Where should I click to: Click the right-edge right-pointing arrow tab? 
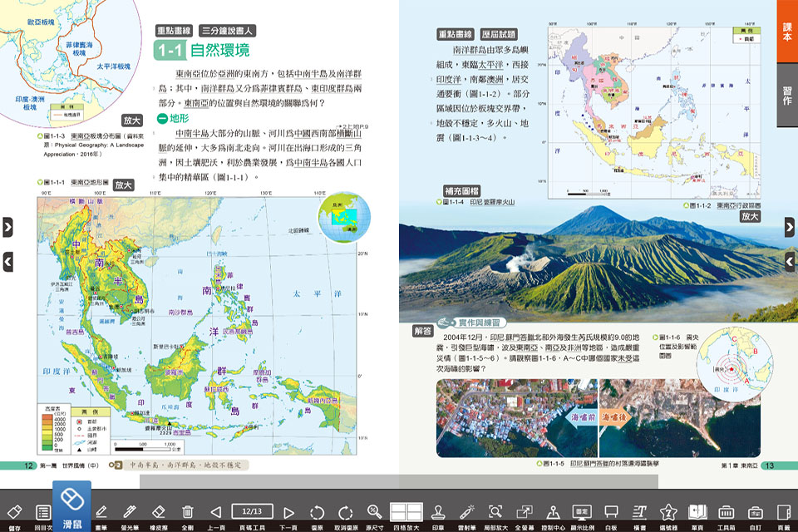pos(790,227)
